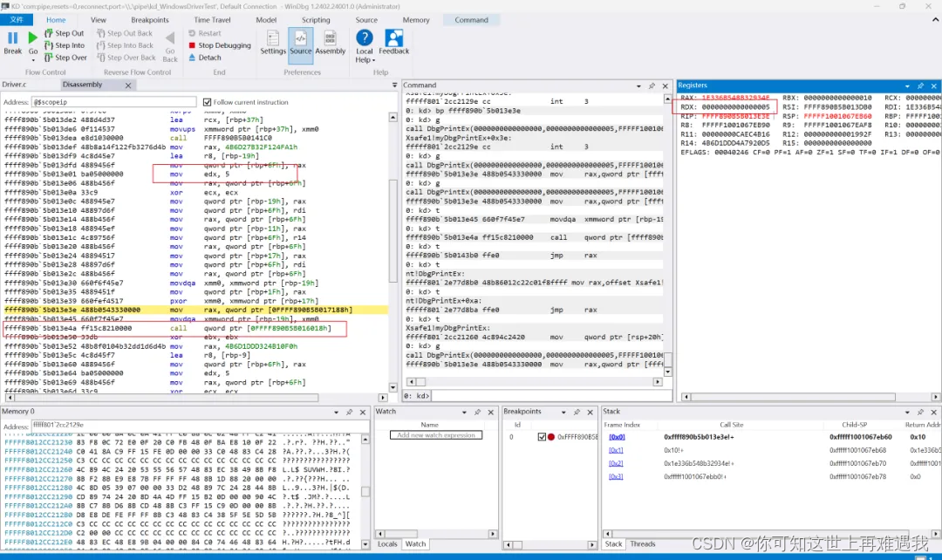Pin the Registers panel
The width and height of the screenshot is (942, 560).
click(x=920, y=86)
